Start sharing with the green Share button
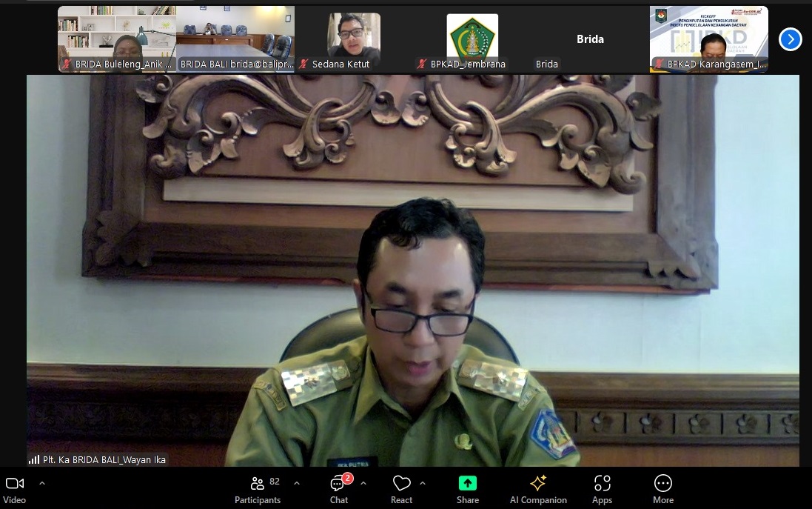The image size is (812, 509). point(468,490)
